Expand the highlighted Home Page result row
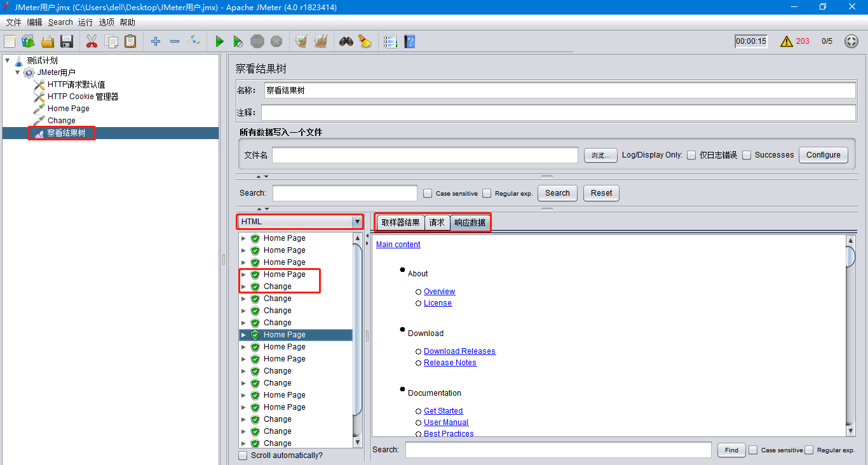868x465 pixels. click(x=243, y=335)
